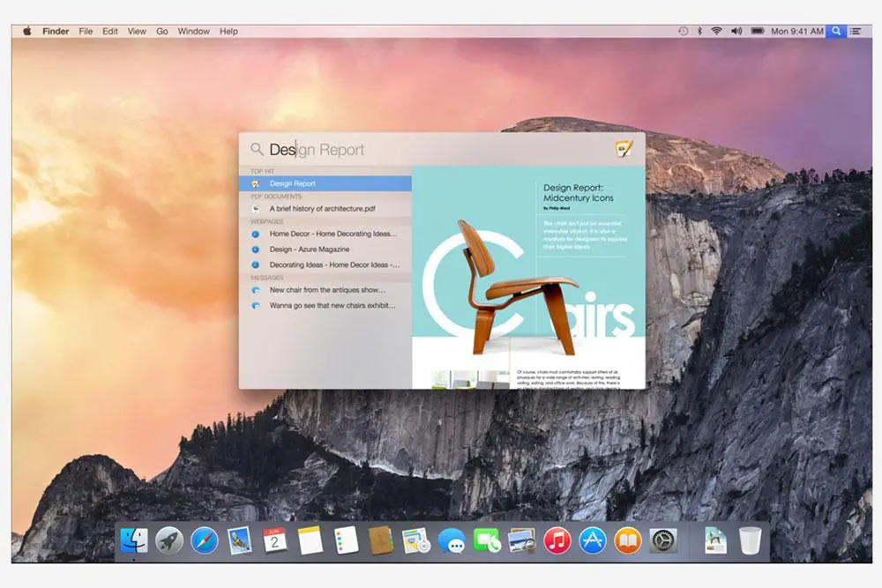Open the Go menu
The height and width of the screenshot is (588, 882).
click(162, 31)
